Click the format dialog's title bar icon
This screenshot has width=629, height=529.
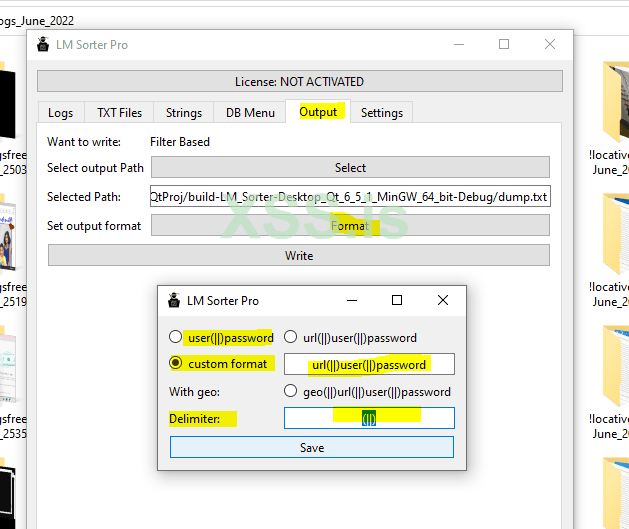point(174,300)
